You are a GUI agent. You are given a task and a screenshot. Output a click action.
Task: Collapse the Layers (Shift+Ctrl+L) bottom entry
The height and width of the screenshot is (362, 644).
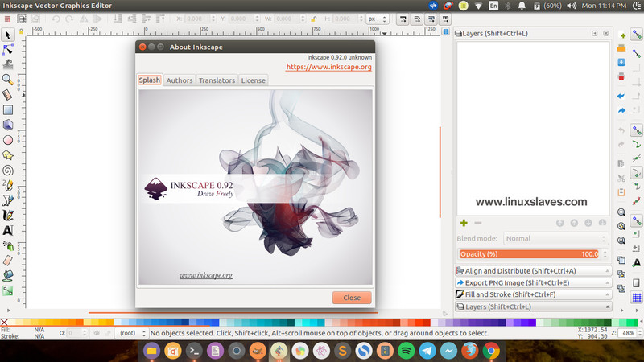pyautogui.click(x=533, y=306)
